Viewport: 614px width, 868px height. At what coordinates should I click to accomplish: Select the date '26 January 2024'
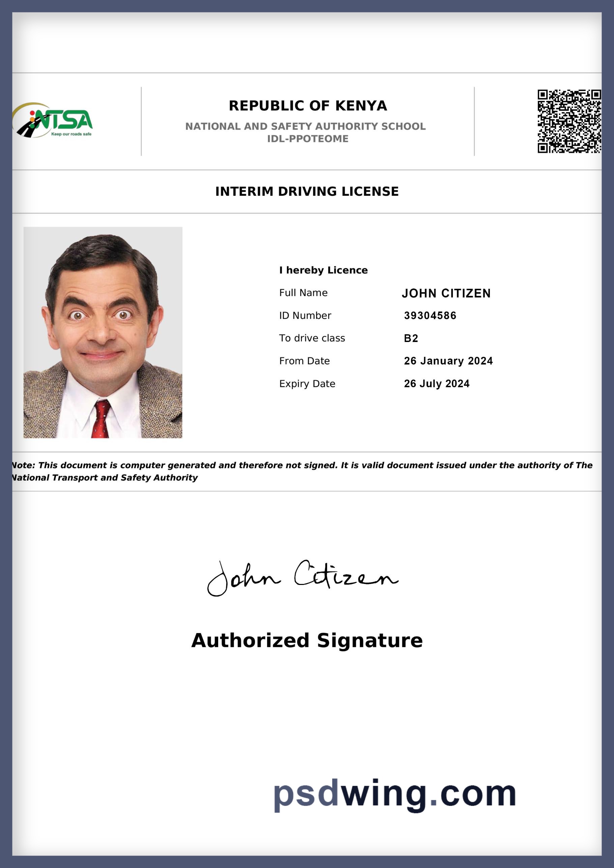pos(448,361)
